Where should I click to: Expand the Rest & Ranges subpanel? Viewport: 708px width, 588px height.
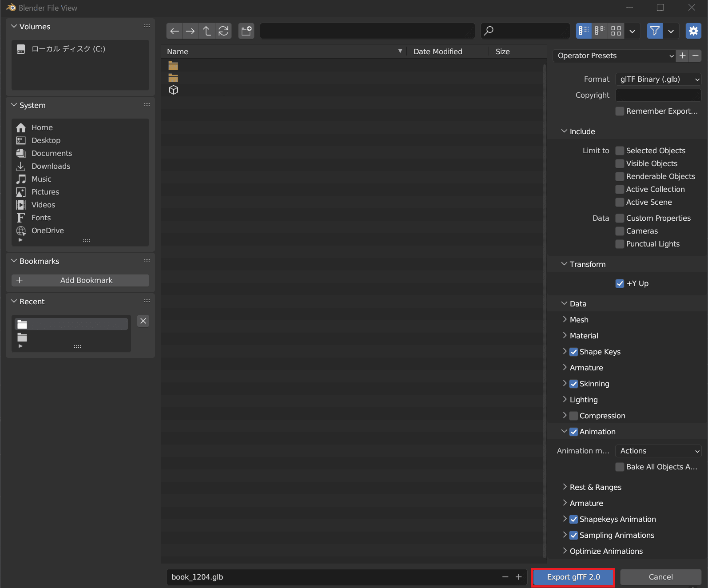point(565,487)
